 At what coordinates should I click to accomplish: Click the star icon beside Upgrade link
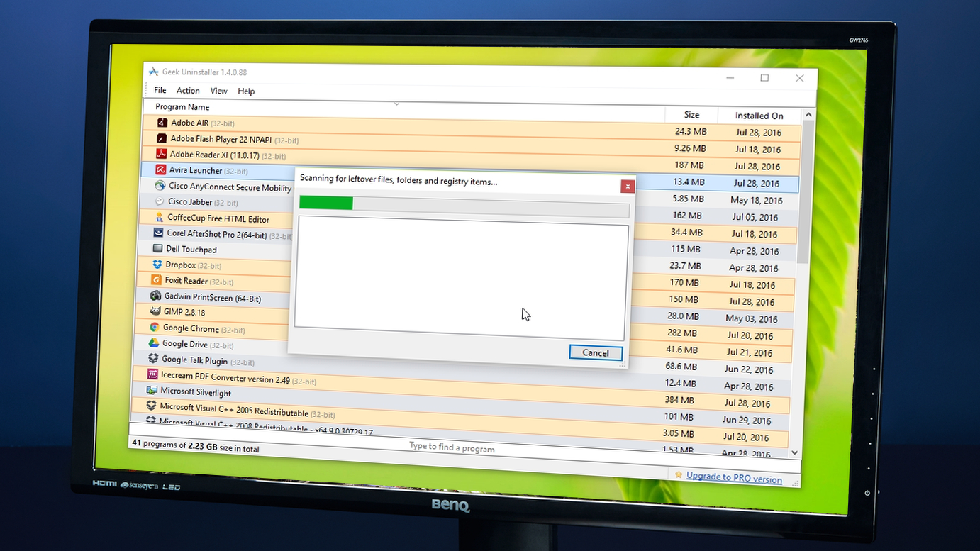coord(679,475)
